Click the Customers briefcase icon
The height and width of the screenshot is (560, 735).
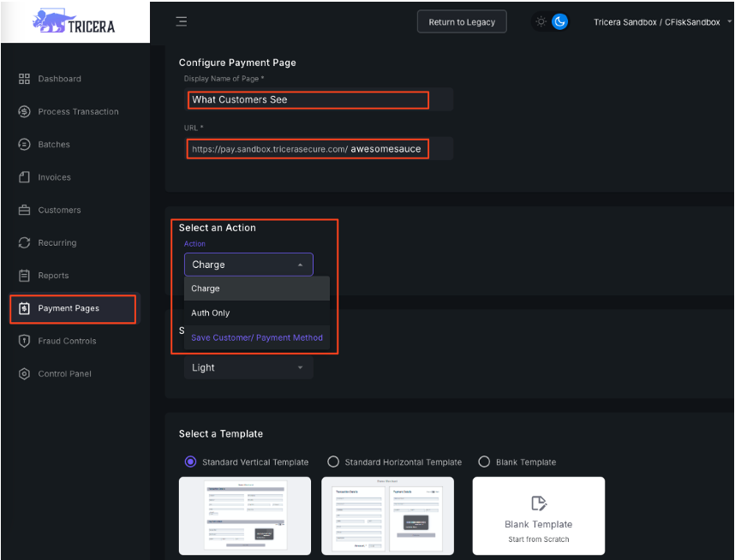(x=24, y=210)
